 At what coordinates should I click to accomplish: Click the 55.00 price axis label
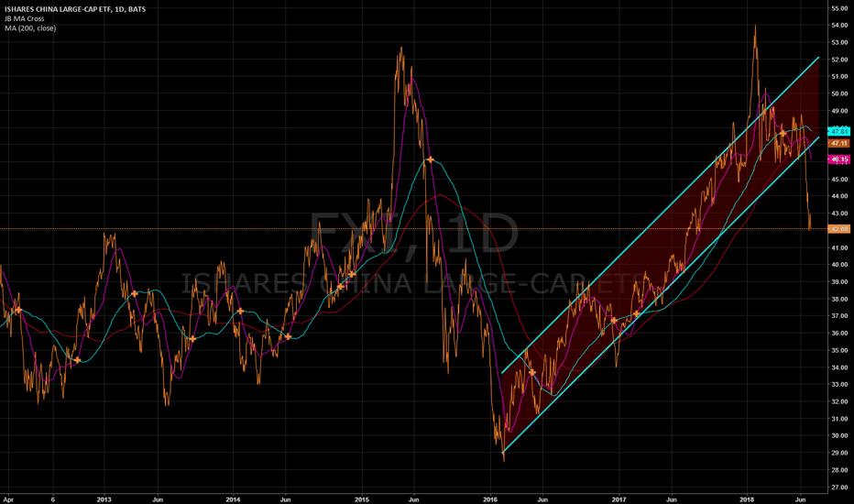click(x=839, y=8)
